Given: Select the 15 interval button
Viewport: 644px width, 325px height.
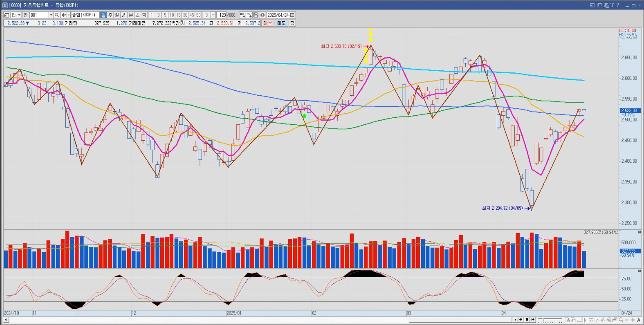Looking at the screenshot, I should (178, 15).
